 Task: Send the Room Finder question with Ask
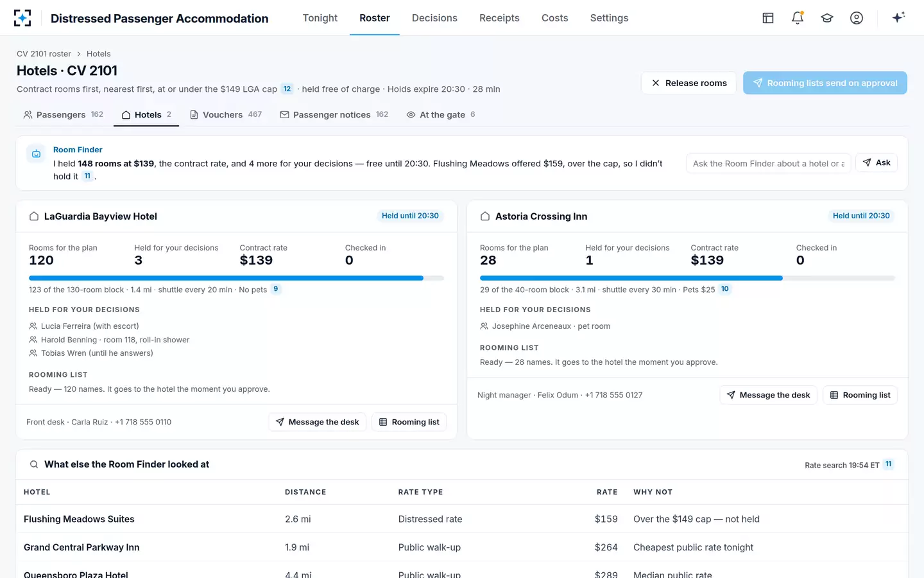tap(877, 163)
